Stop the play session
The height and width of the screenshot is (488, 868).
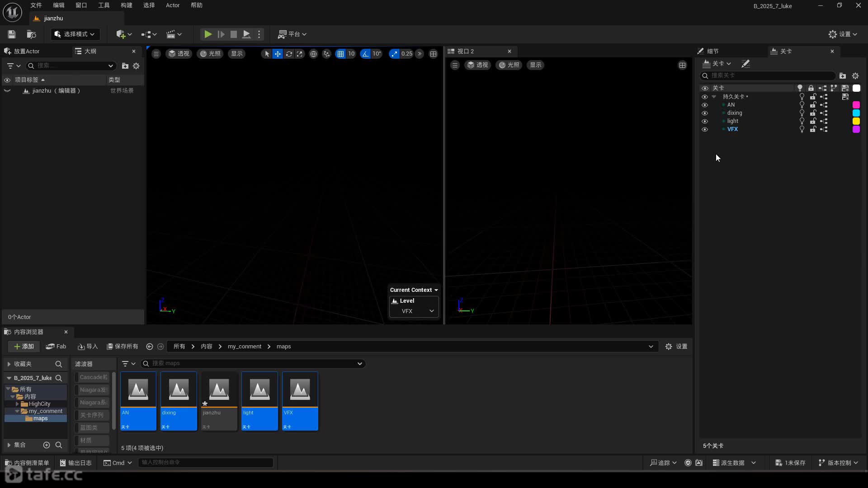(x=233, y=34)
